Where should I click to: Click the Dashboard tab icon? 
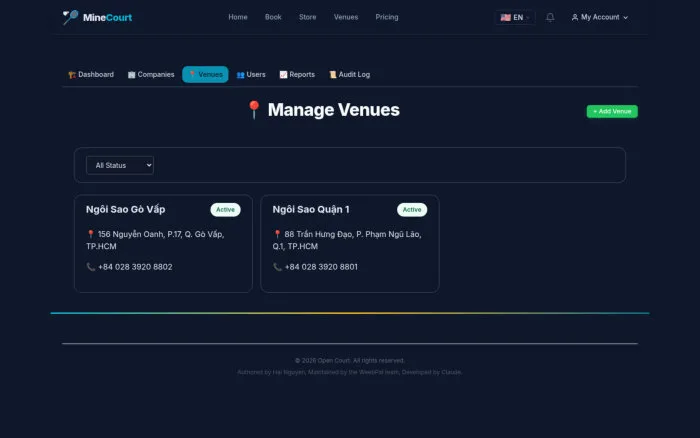[x=72, y=75]
